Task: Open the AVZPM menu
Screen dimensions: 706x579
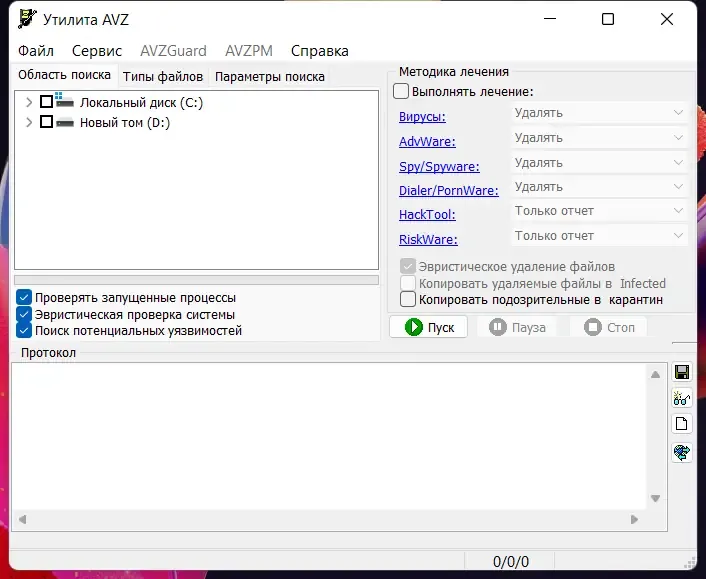Action: pos(249,50)
